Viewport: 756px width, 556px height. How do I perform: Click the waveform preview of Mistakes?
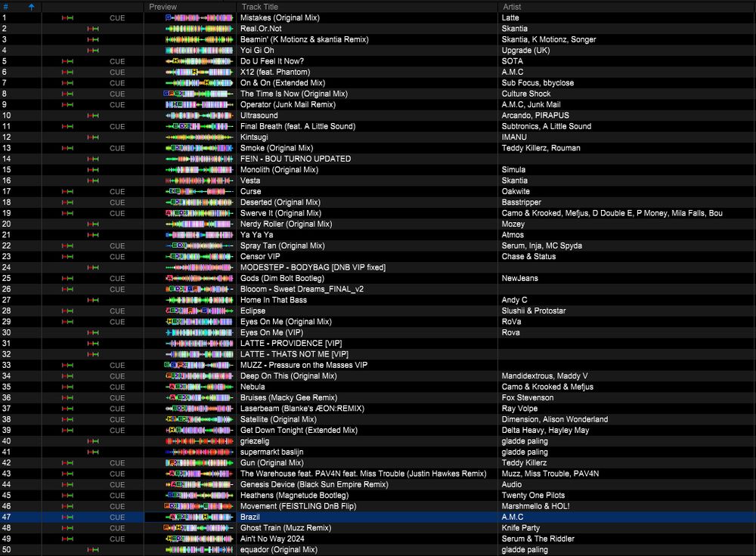point(199,18)
